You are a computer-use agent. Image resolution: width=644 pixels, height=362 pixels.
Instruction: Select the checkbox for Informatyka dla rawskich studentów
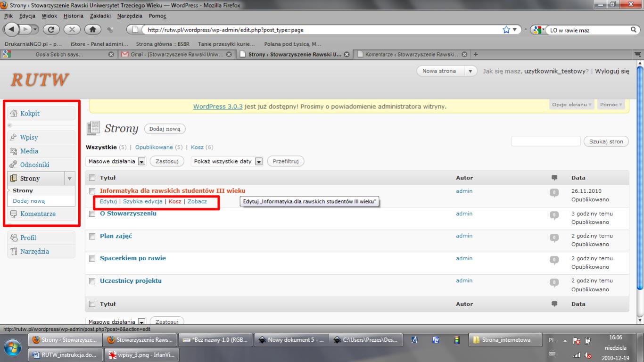pos(92,191)
